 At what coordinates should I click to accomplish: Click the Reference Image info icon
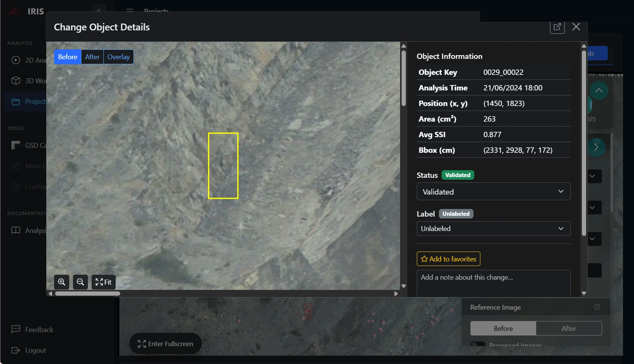[x=597, y=307]
